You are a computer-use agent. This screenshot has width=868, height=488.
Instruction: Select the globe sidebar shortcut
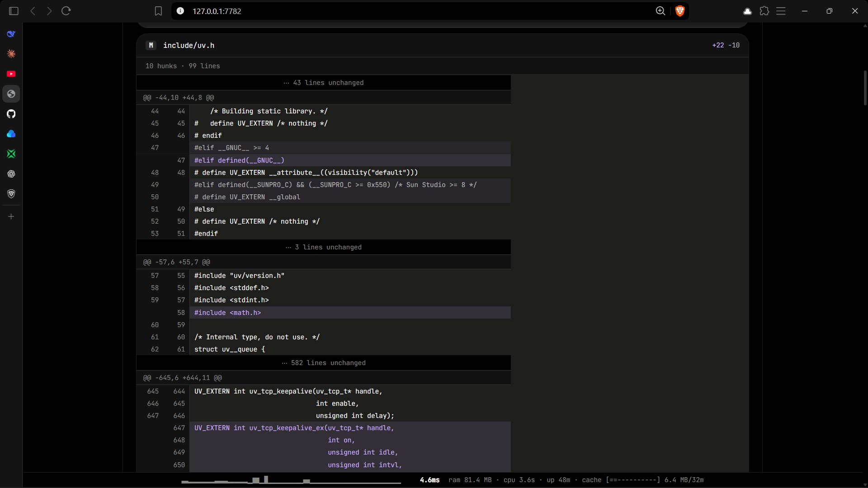click(11, 94)
